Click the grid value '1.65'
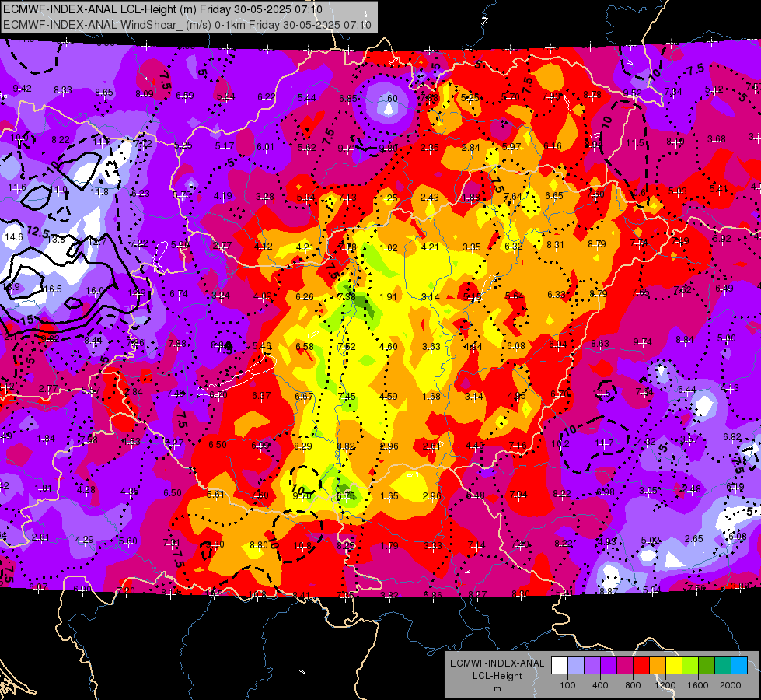 (389, 496)
